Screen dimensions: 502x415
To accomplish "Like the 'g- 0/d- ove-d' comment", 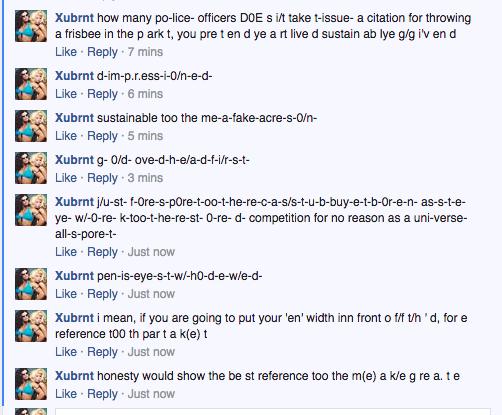I will (x=66, y=178).
